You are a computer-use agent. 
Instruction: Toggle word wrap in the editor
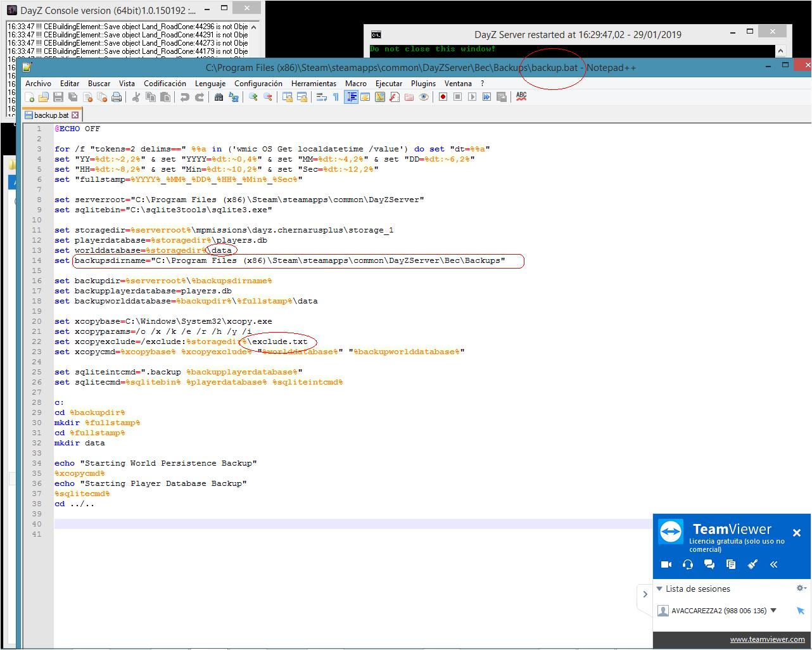click(x=321, y=97)
